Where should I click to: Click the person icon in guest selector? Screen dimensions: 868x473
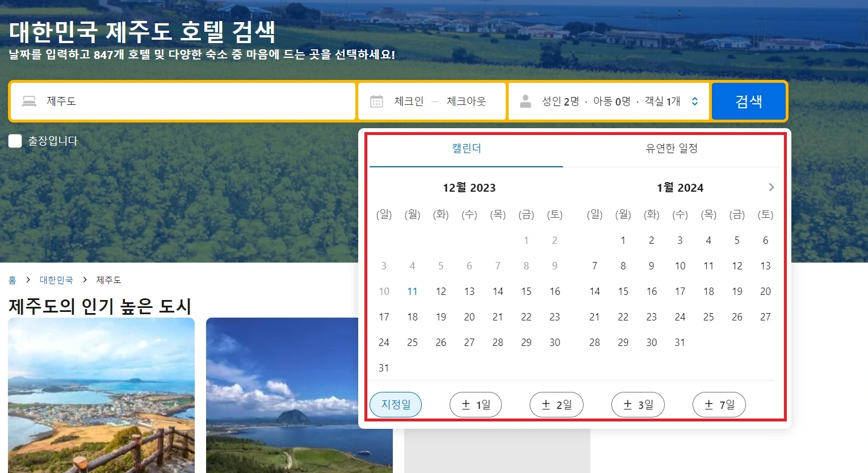(x=525, y=100)
